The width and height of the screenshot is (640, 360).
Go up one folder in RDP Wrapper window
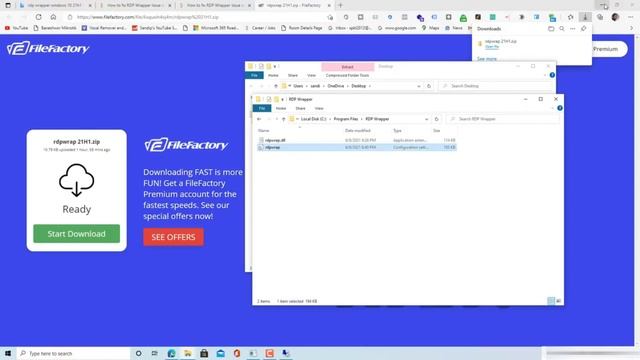coord(284,119)
